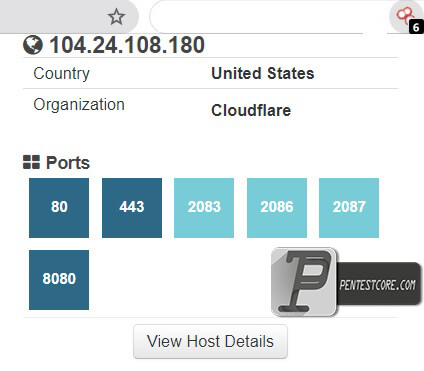Select port 443 tile
The width and height of the screenshot is (424, 371).
132,208
